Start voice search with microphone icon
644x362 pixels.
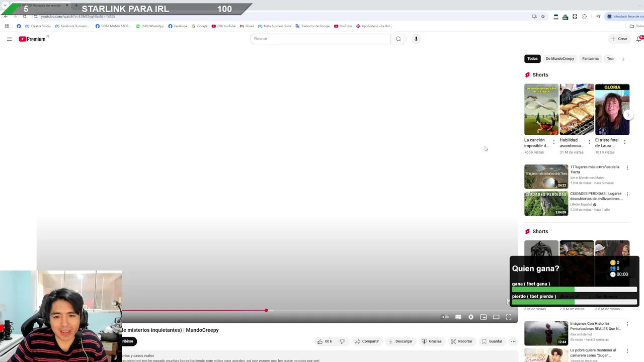pos(416,39)
